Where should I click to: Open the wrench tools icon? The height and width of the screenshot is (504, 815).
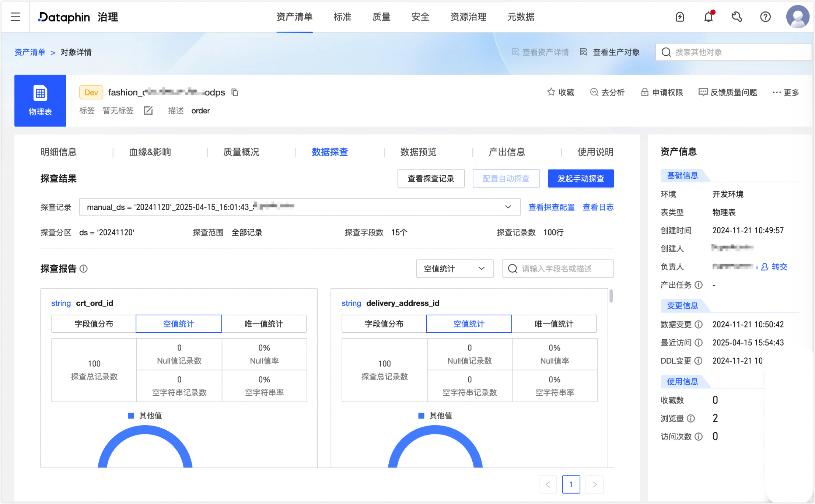737,17
